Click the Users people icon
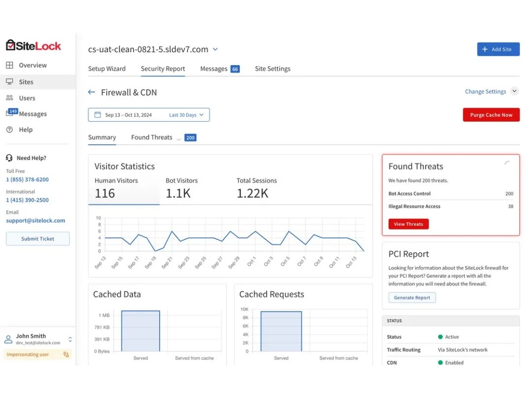 (x=9, y=98)
